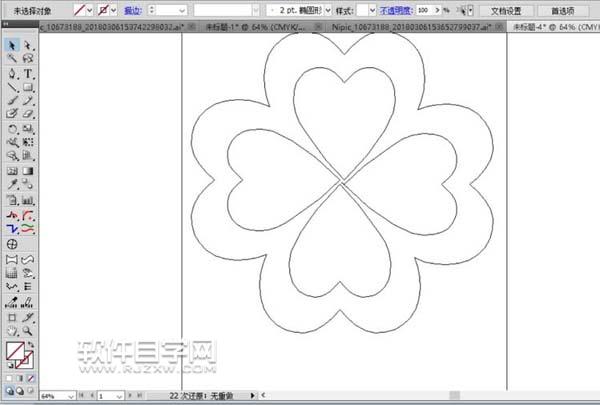This screenshot has width=600, height=405.
Task: Click the Fill color swatch in toolbox
Action: tap(15, 351)
